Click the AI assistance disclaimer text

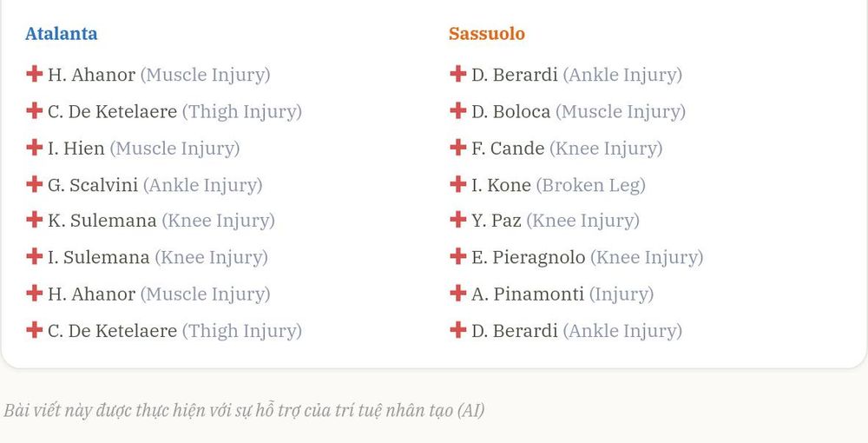(244, 410)
